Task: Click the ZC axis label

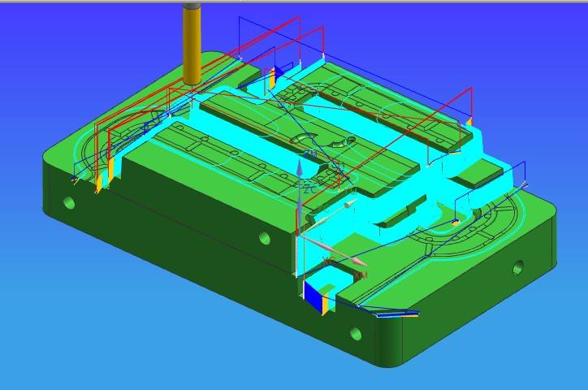Action: pos(310,190)
